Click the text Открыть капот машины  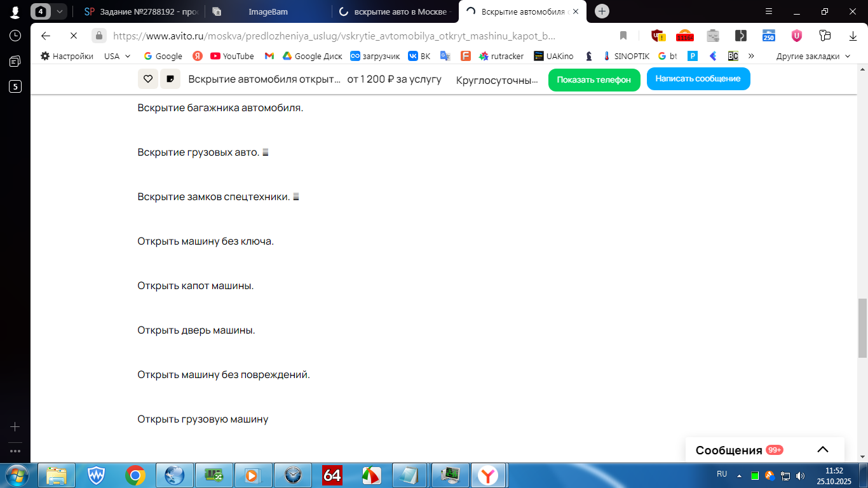[x=196, y=286]
